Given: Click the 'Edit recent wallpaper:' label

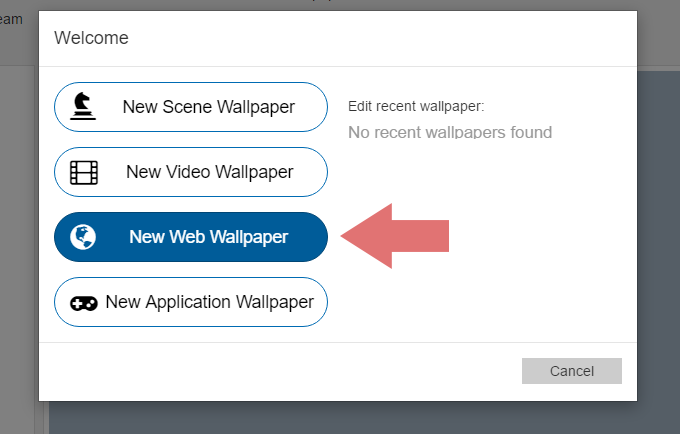Looking at the screenshot, I should tap(415, 106).
